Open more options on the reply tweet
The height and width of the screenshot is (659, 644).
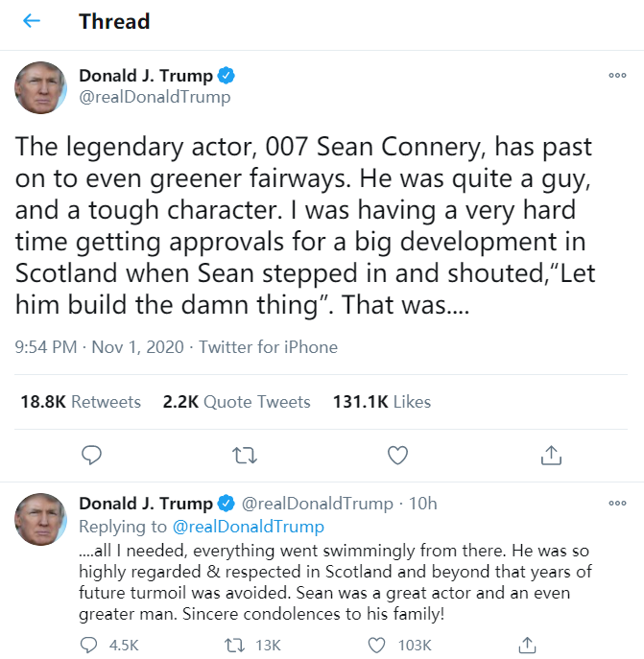pyautogui.click(x=617, y=504)
